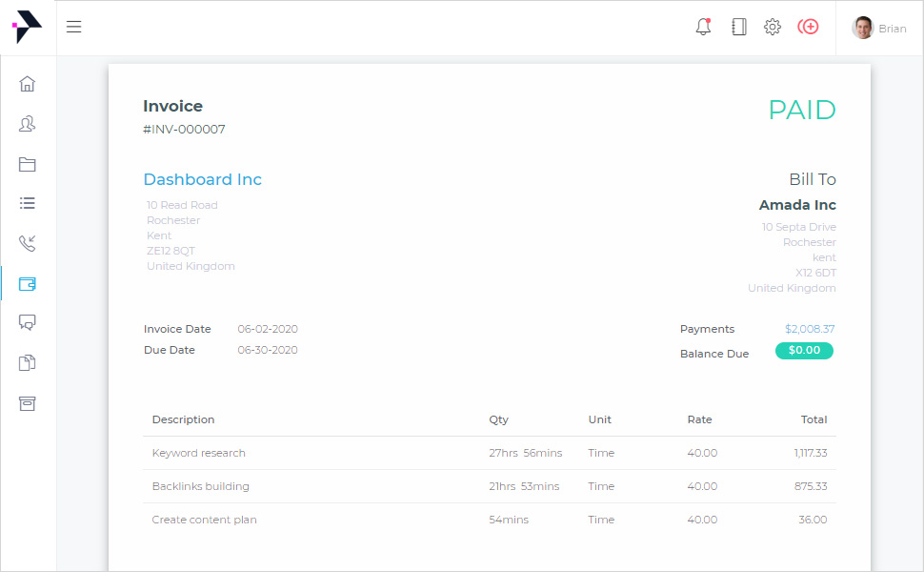Click the $0.00 balance due badge
Image resolution: width=924 pixels, height=572 pixels.
pos(804,351)
